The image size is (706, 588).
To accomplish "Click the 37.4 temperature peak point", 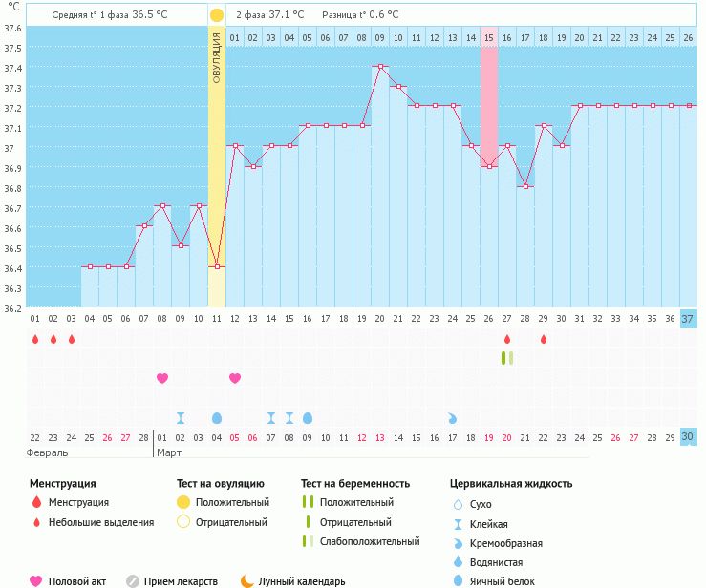I will click(380, 67).
